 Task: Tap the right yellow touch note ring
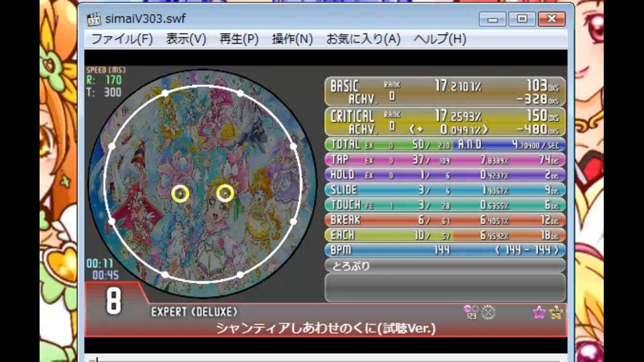[x=225, y=193]
